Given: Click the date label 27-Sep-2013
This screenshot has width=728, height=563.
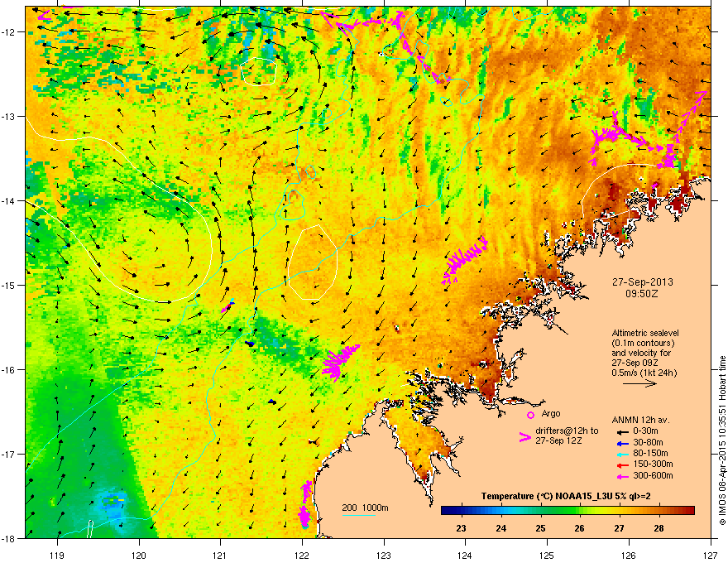Looking at the screenshot, I should click(x=642, y=282).
